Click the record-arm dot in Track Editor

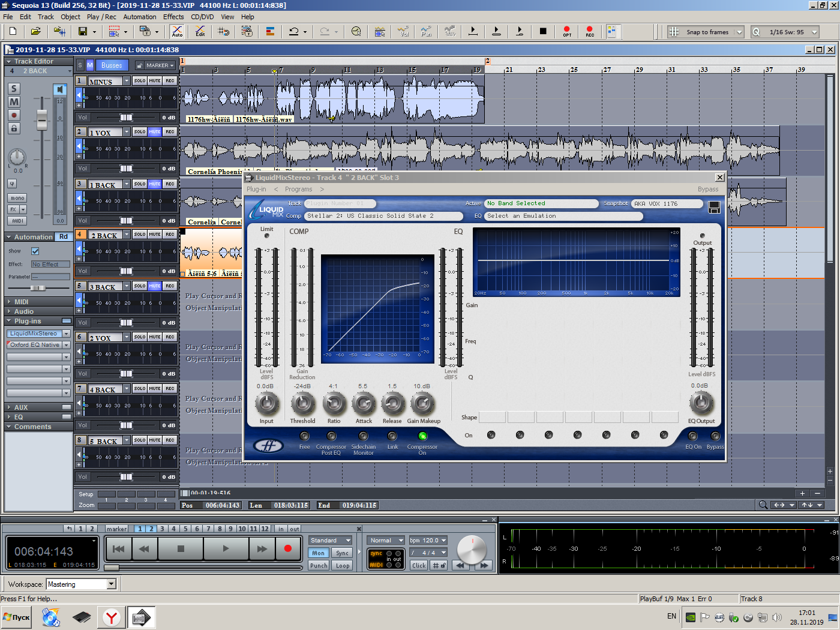pyautogui.click(x=14, y=115)
